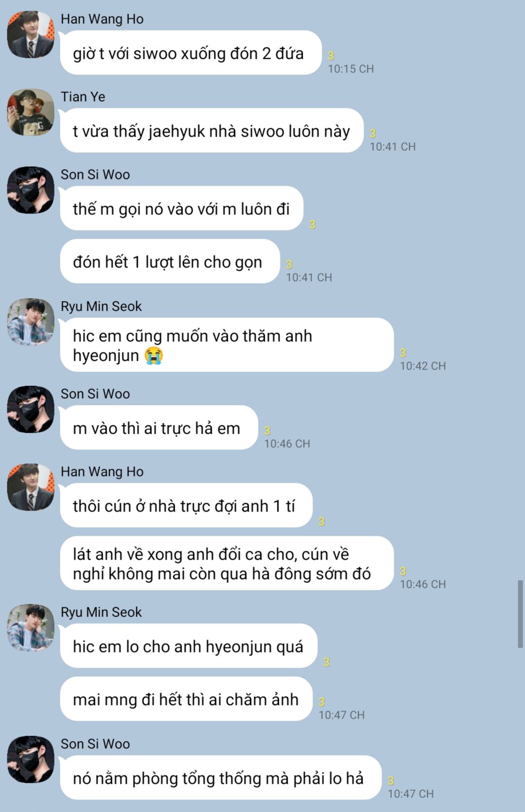525x812 pixels.
Task: Select message 'thôi cún ở nhà trực đợi anh 1 tí'
Action: (186, 506)
